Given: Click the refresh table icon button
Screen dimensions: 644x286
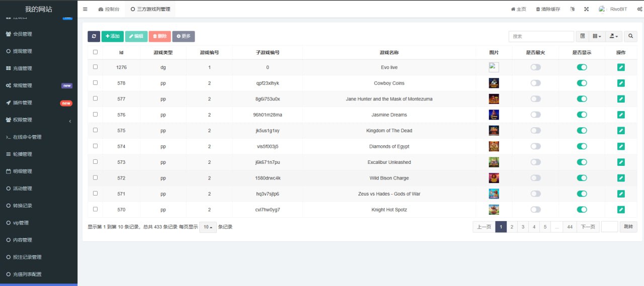Looking at the screenshot, I should (94, 36).
